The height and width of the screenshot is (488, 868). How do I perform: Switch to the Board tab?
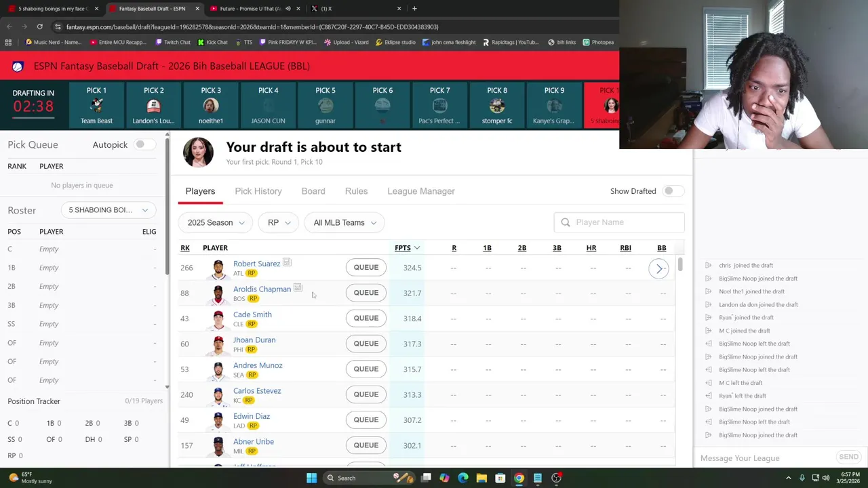click(x=313, y=191)
